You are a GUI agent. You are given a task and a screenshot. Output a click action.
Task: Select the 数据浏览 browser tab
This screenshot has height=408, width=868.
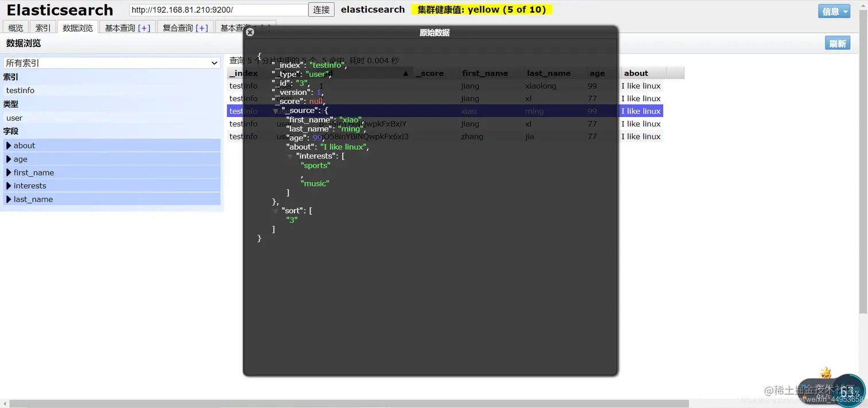pos(77,28)
